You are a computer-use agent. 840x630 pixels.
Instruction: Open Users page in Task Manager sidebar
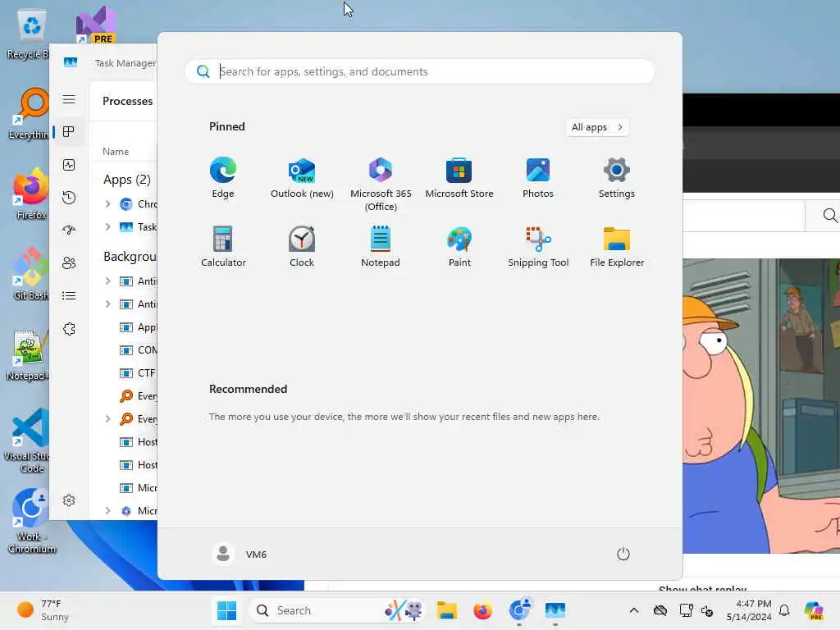coord(69,263)
